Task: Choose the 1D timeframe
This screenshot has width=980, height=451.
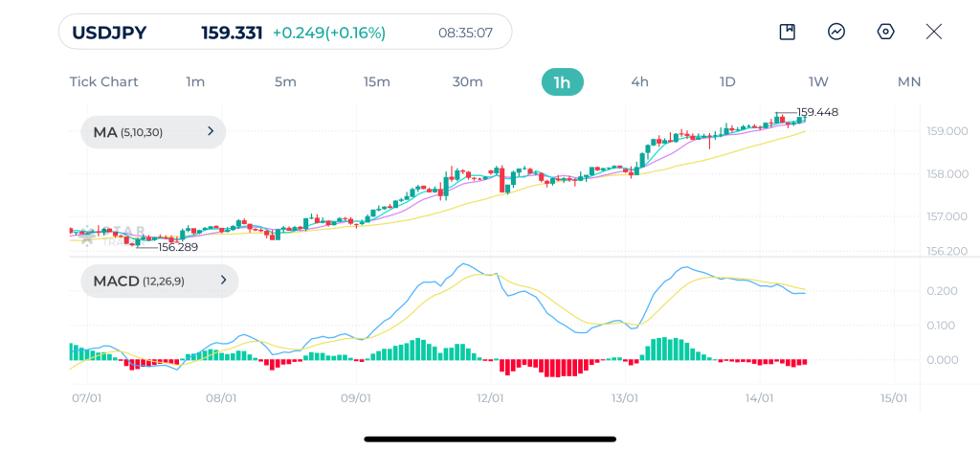Action: 727,82
